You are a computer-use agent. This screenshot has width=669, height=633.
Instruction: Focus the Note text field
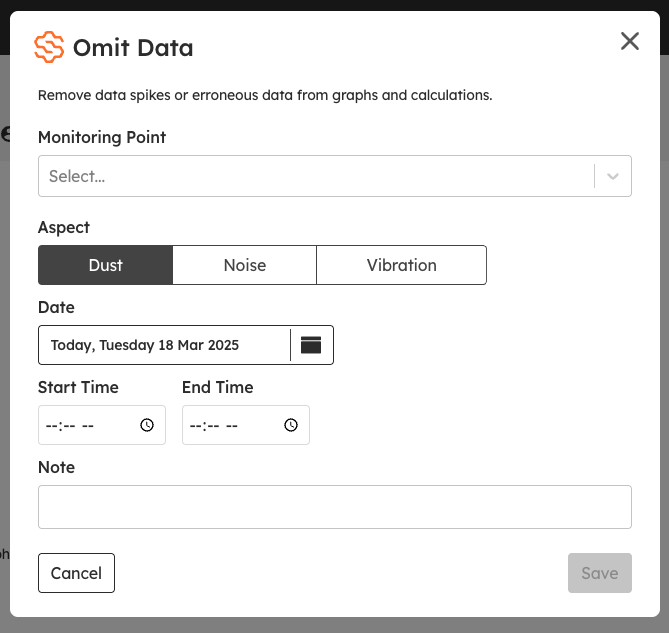335,507
